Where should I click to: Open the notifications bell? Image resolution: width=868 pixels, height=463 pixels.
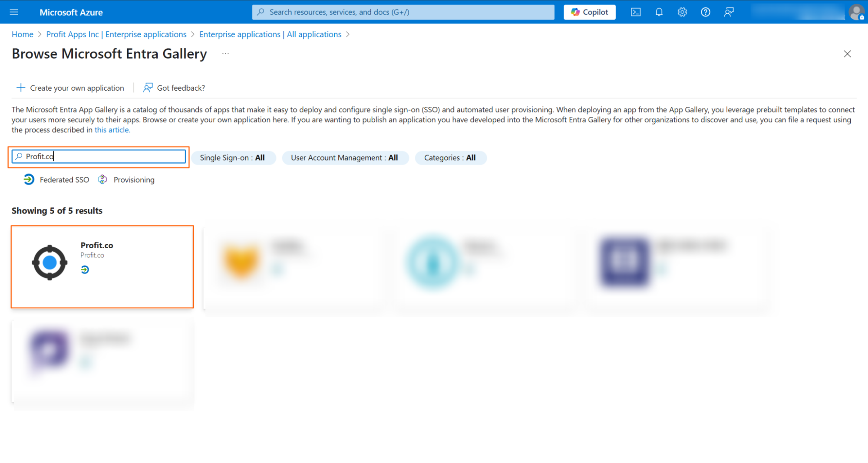point(659,12)
